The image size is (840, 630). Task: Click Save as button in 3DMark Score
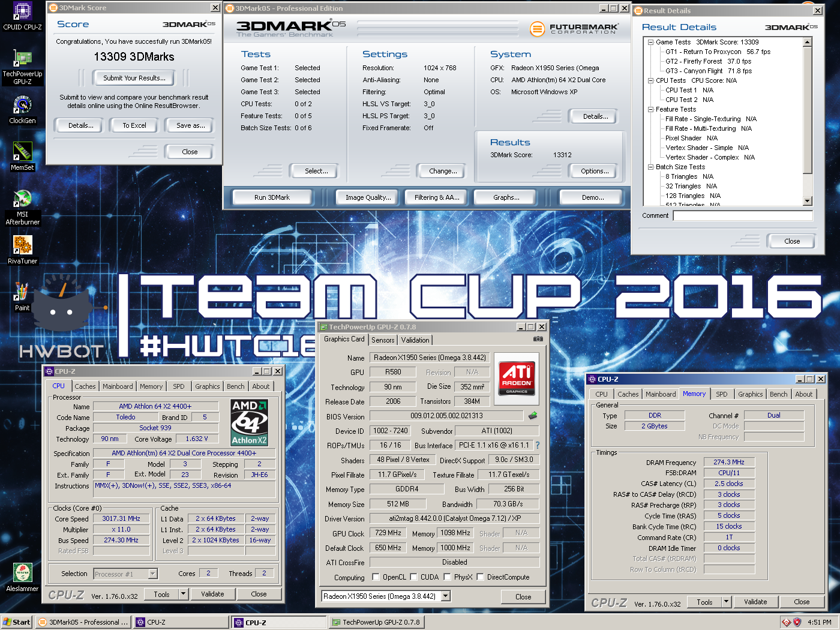(x=191, y=125)
